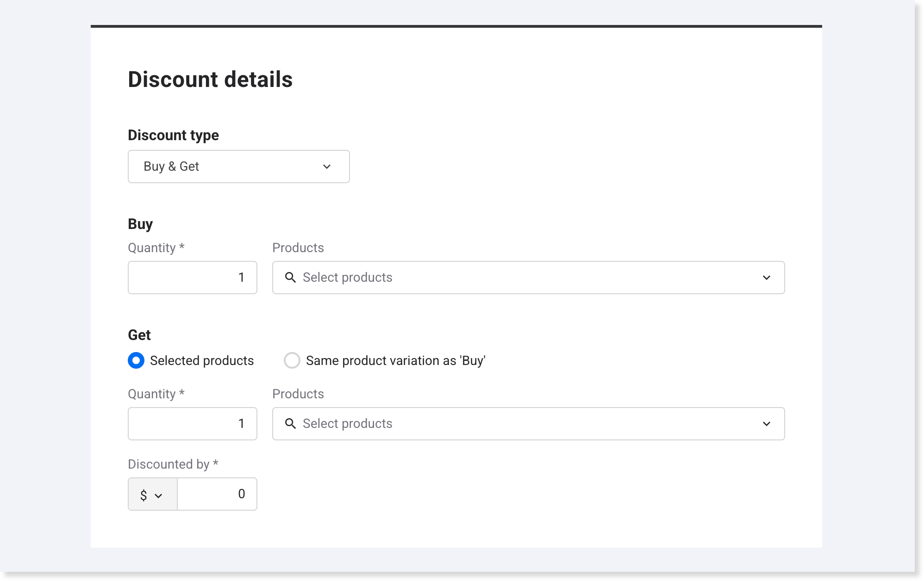The height and width of the screenshot is (581, 924).
Task: Focus the Discounted by amount field
Action: pos(217,494)
